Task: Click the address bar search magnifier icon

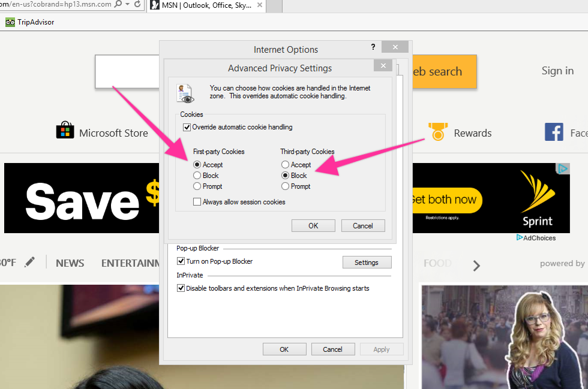Action: click(x=118, y=4)
